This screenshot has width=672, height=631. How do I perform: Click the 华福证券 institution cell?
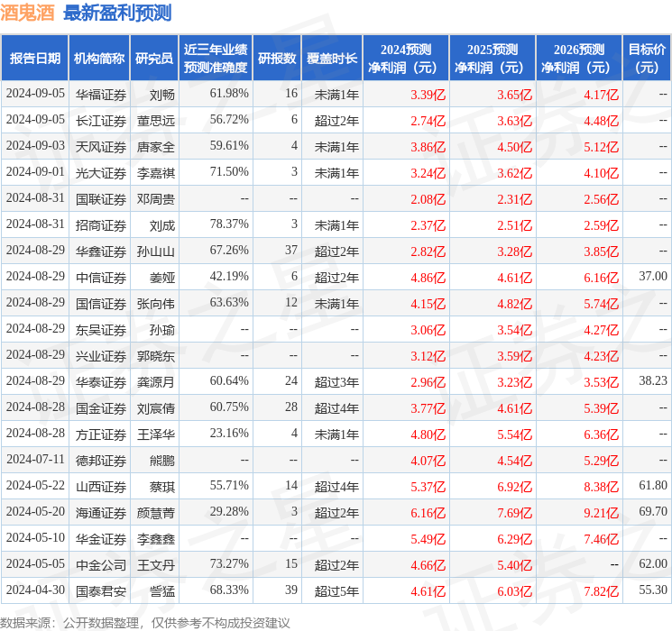coord(101,95)
